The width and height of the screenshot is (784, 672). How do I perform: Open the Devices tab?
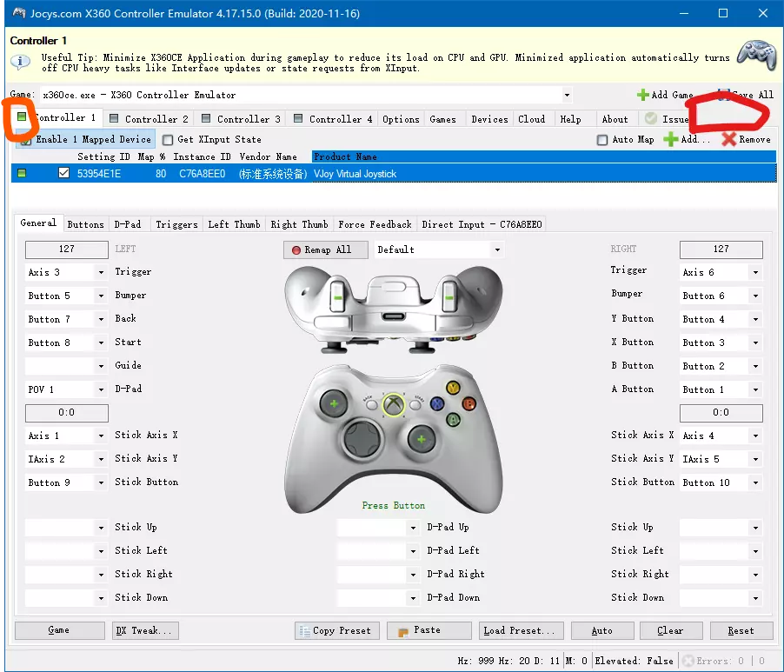(489, 119)
